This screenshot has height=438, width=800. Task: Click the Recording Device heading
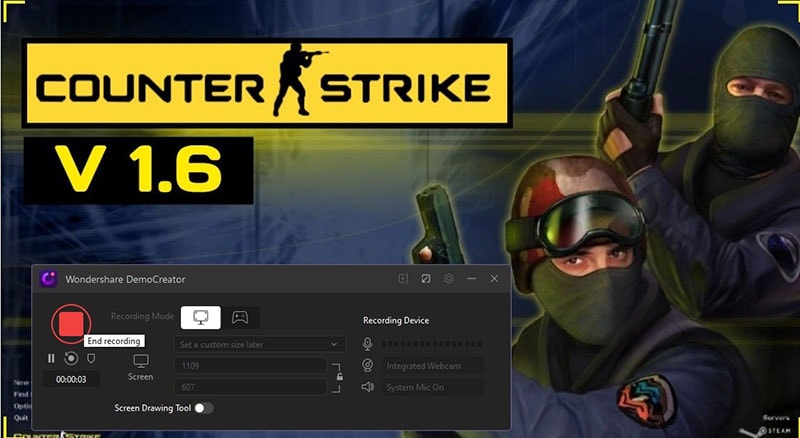coord(396,320)
